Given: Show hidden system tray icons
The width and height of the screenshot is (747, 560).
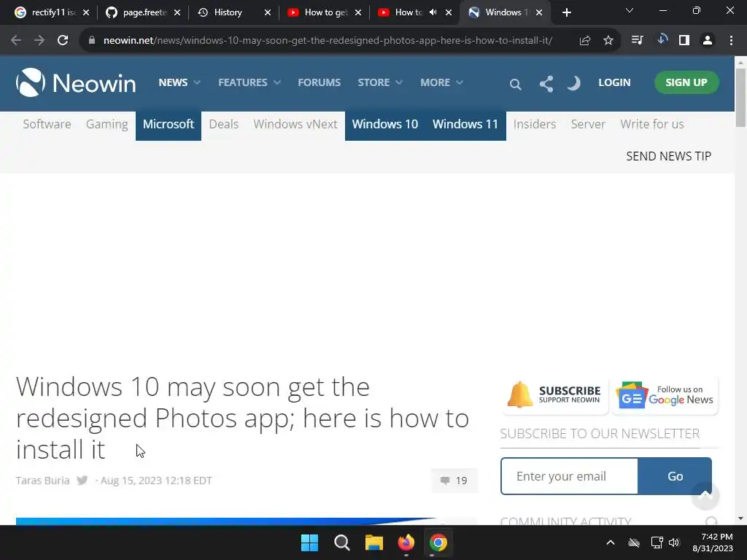Looking at the screenshot, I should 611,542.
